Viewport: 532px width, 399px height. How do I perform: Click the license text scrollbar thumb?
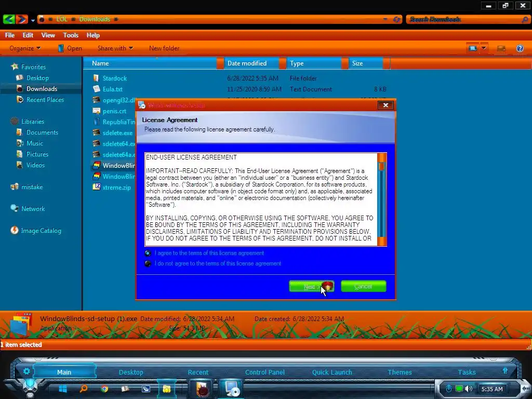pyautogui.click(x=382, y=166)
